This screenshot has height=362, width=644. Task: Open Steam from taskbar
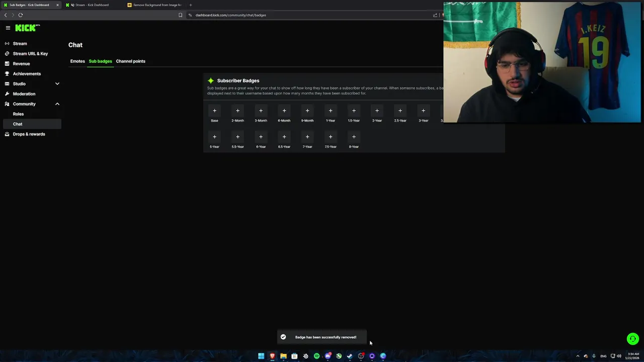pyautogui.click(x=350, y=356)
